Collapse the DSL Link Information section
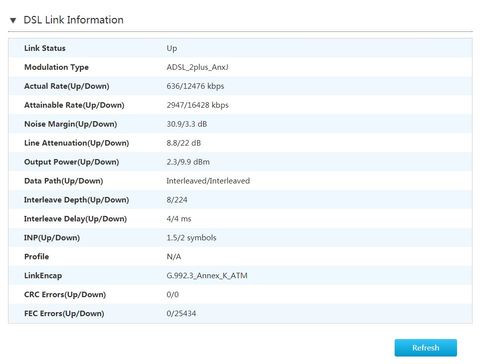The image size is (480, 364). coord(13,20)
